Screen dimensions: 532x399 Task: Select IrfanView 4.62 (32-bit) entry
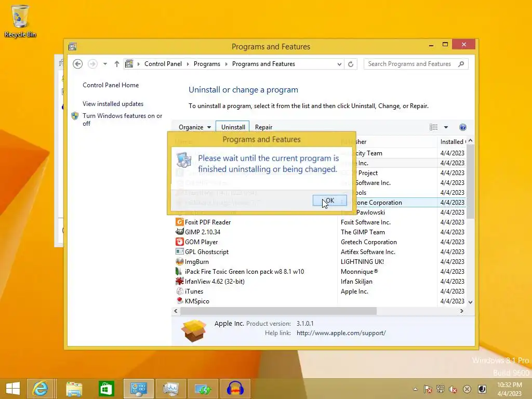[x=320, y=281]
